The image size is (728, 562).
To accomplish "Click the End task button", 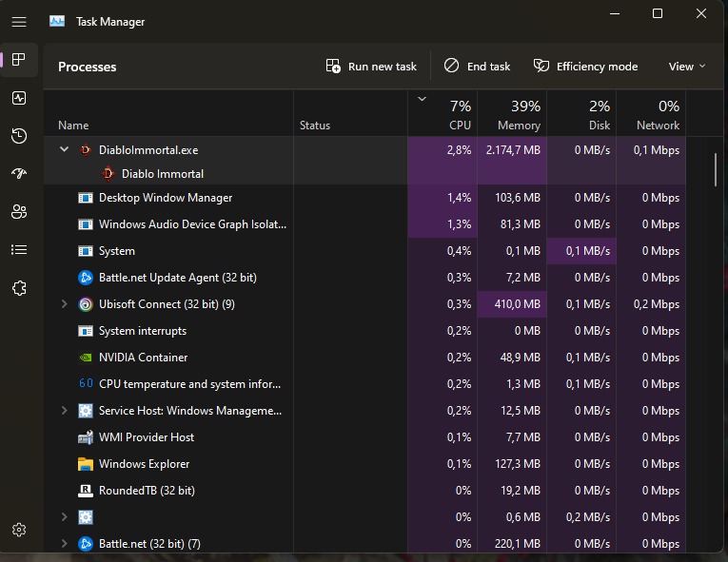I will (x=477, y=67).
